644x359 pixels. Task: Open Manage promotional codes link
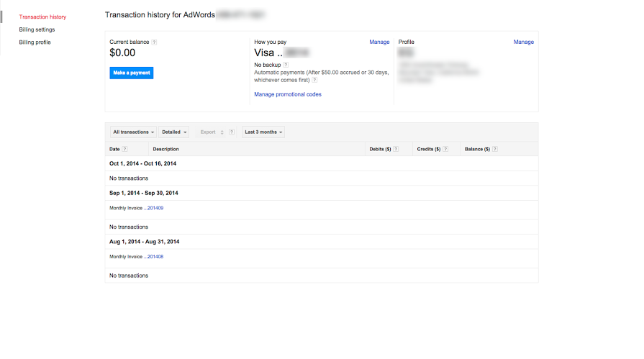click(x=288, y=94)
